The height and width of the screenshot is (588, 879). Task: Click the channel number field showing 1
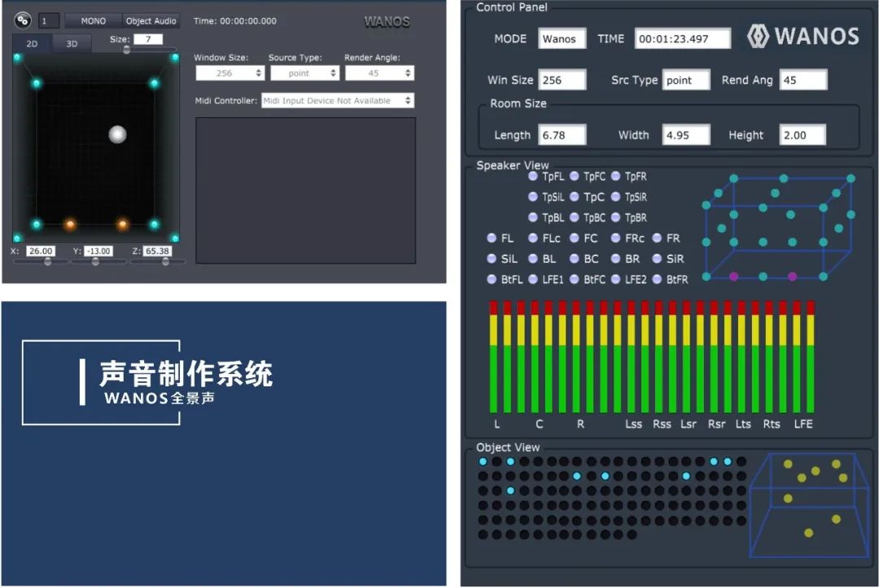(x=49, y=21)
